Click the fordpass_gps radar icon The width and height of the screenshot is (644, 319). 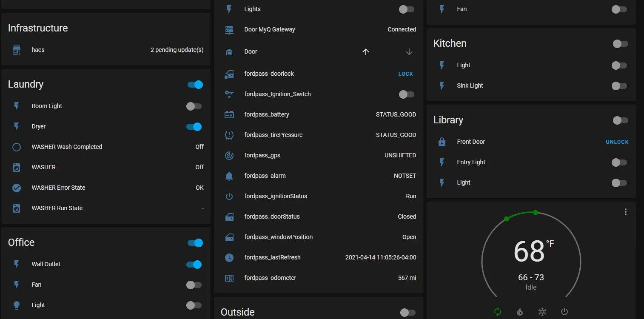point(229,155)
